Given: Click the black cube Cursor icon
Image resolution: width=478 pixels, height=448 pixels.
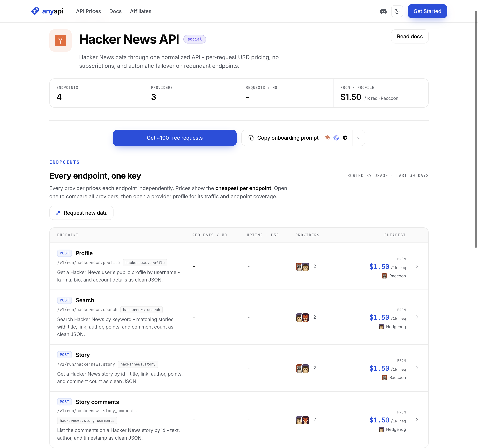Looking at the screenshot, I should [345, 138].
